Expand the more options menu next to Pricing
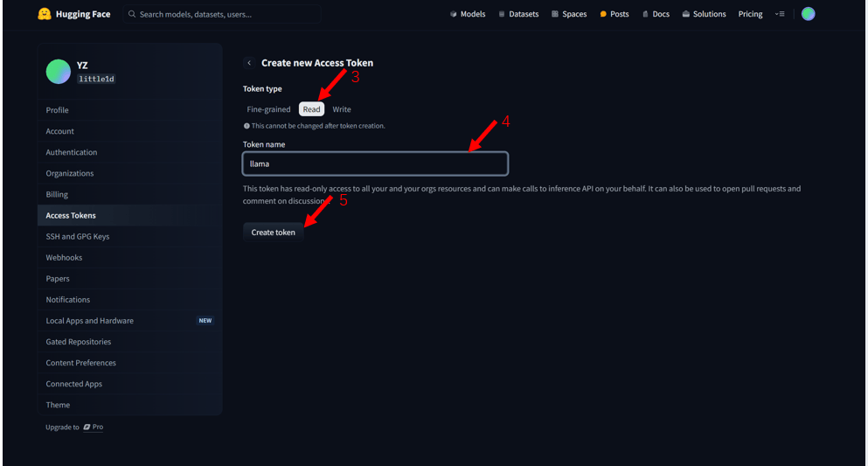Viewport: 868px width, 466px height. (780, 14)
